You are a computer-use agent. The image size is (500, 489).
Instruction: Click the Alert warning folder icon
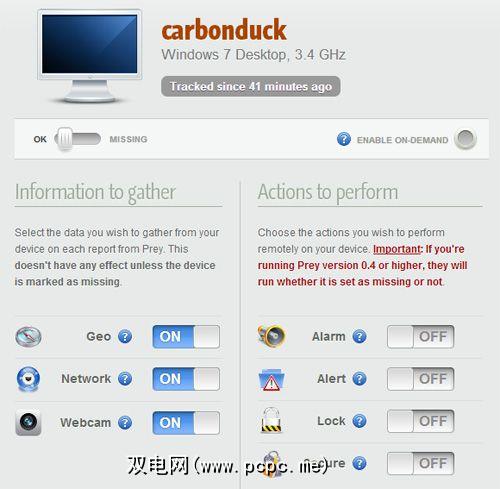(x=271, y=379)
